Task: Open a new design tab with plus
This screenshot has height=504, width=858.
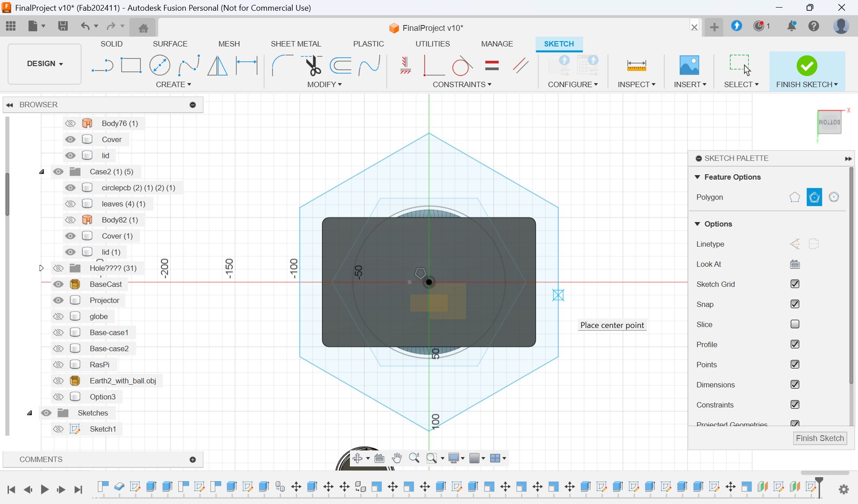Action: coord(714,27)
